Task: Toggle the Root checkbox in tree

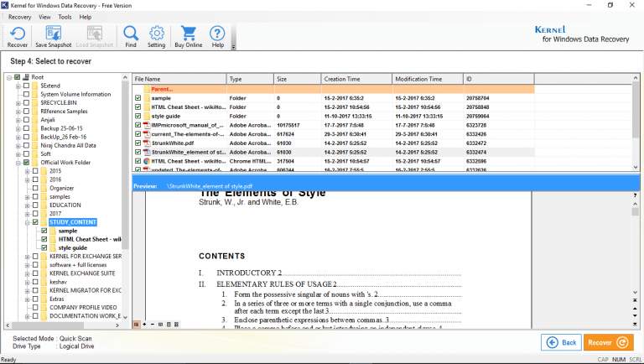Action: [x=18, y=77]
